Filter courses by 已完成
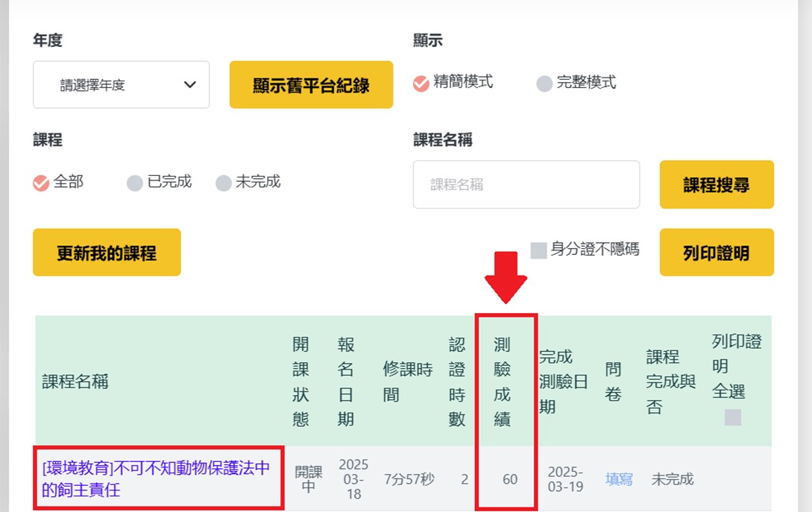Image resolution: width=812 pixels, height=512 pixels. click(135, 183)
